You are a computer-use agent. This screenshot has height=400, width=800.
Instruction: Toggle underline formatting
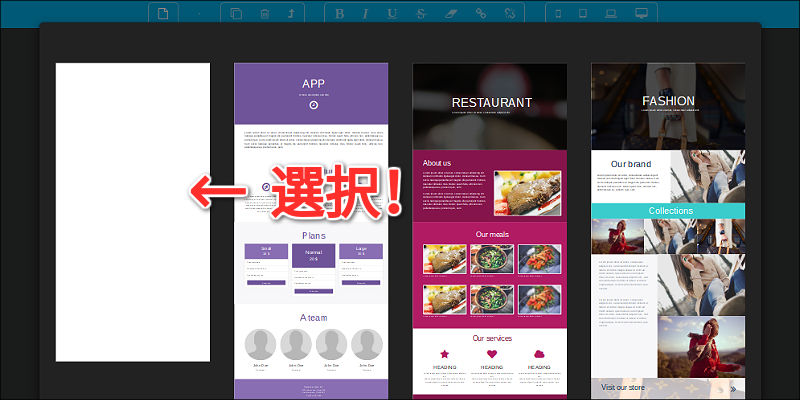[x=392, y=14]
